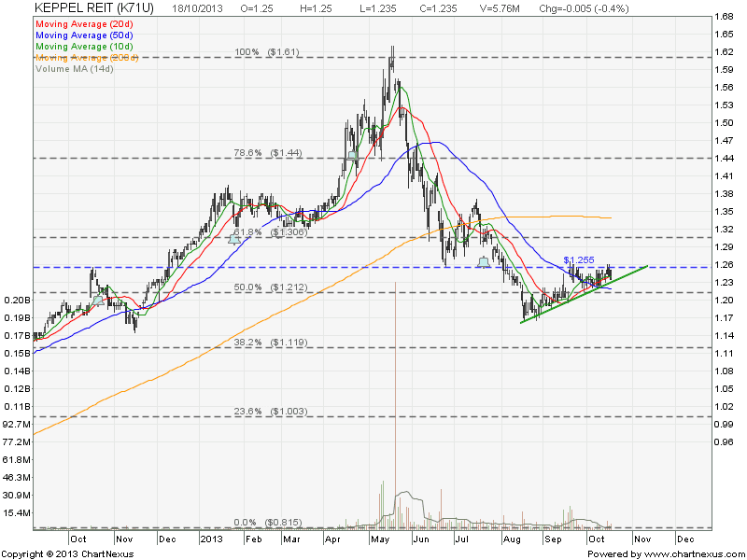Click the 1.26 price axis label

[725, 265]
